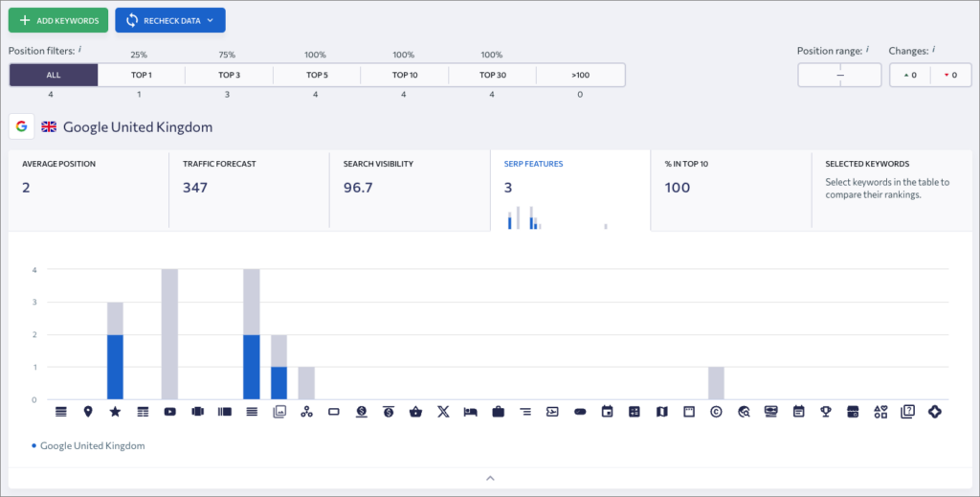Open the Recheck Data dropdown arrow
This screenshot has height=497, width=980.
click(211, 21)
